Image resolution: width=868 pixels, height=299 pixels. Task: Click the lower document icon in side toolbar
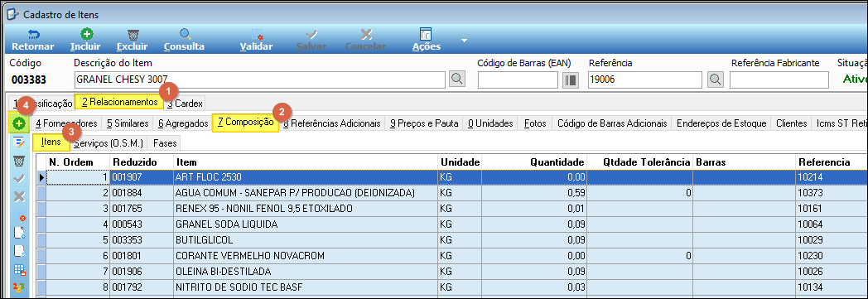click(x=19, y=251)
